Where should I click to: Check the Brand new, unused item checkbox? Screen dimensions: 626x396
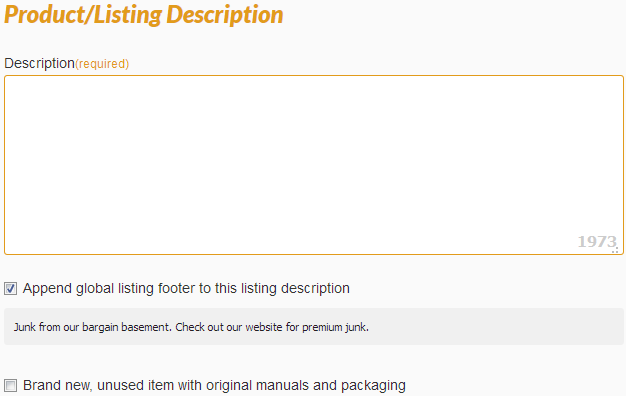[10, 386]
